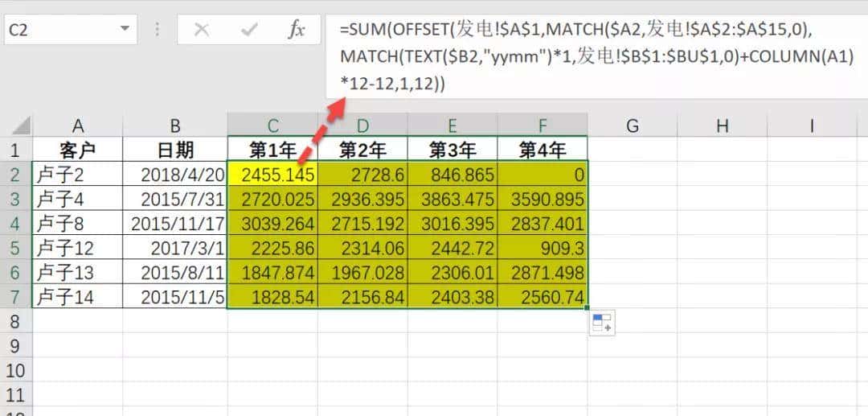The height and width of the screenshot is (416, 868).
Task: Select date cell 2015/8/11
Action: (175, 272)
